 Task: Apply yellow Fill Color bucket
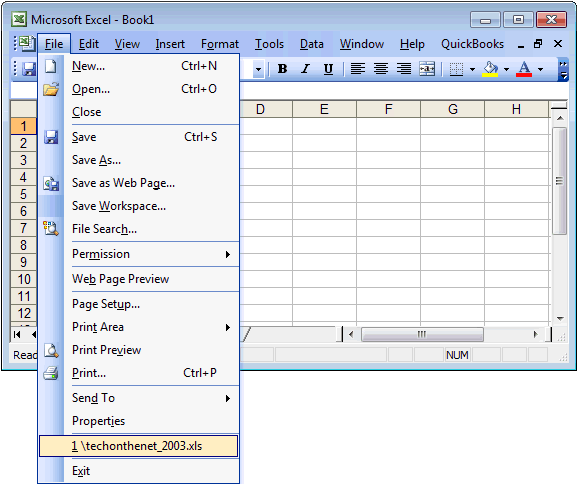point(490,69)
